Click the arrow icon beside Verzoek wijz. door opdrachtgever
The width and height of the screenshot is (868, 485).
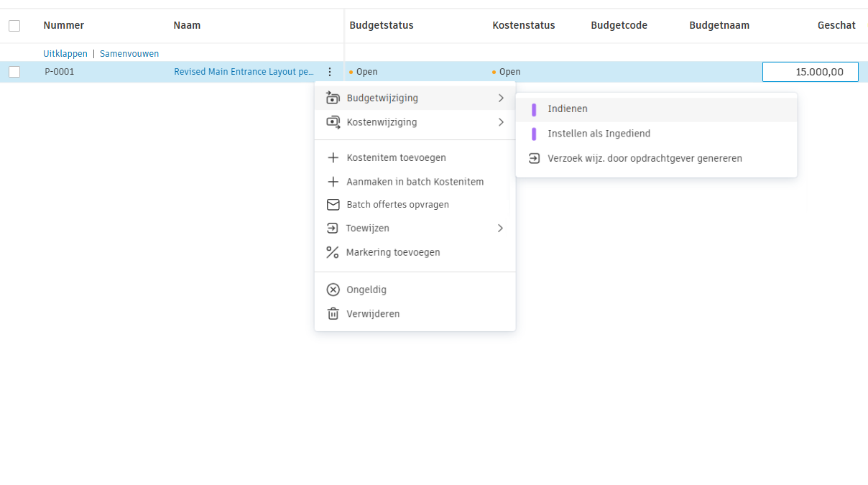click(x=534, y=158)
